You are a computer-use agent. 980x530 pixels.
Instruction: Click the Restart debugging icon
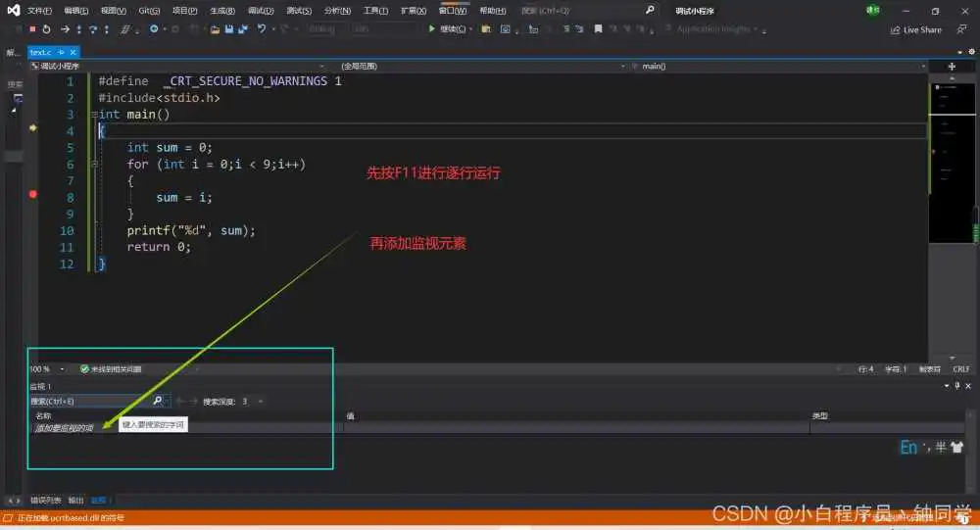46,29
